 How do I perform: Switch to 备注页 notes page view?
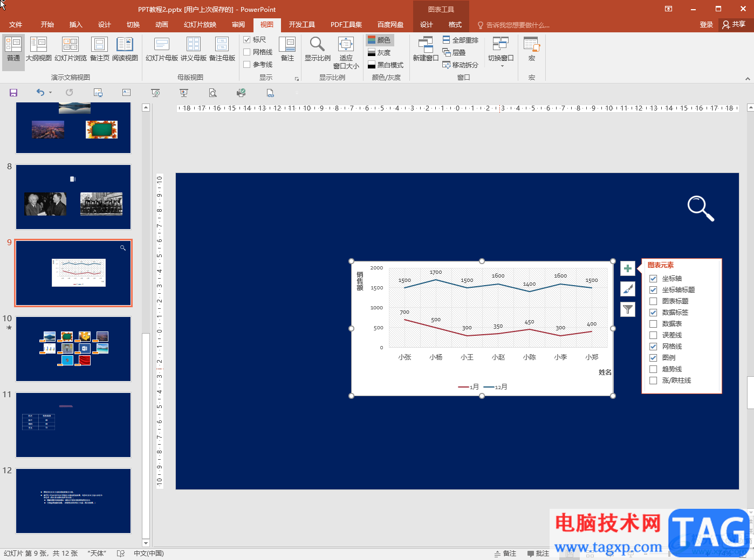click(100, 50)
